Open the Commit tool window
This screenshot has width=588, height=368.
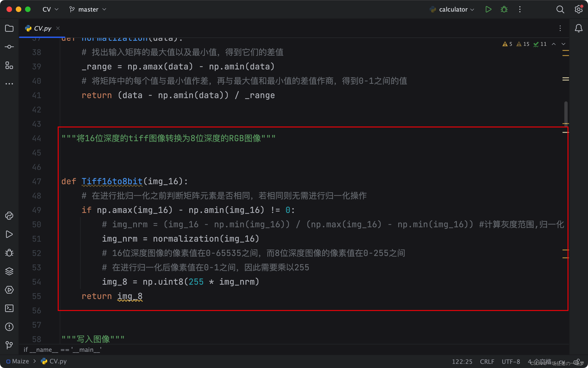(x=9, y=47)
